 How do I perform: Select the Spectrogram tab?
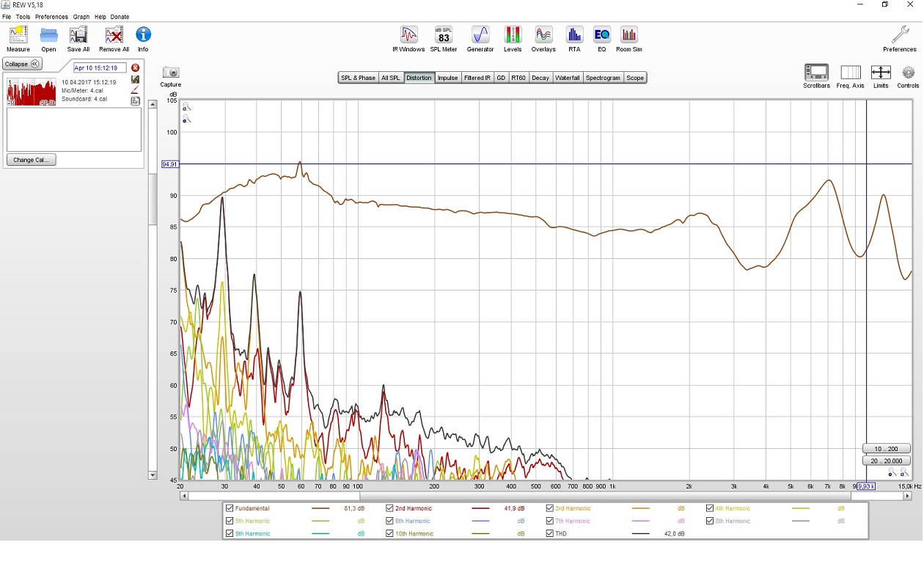(x=603, y=78)
